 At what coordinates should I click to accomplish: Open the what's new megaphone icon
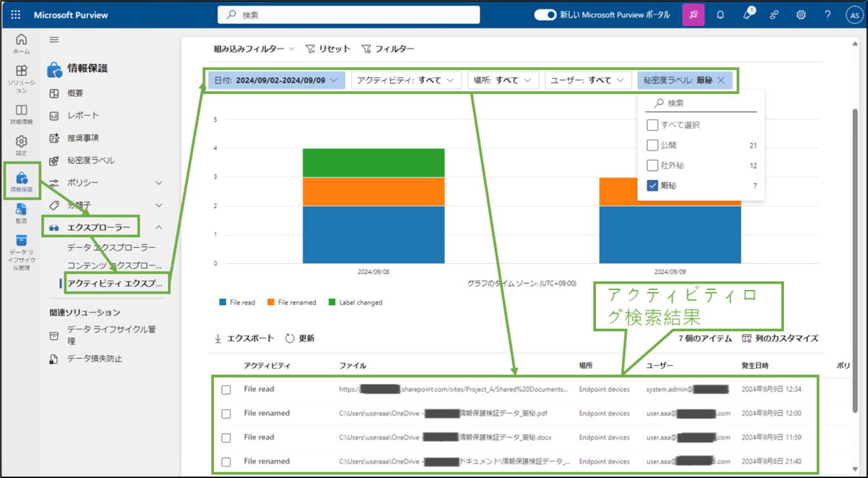pyautogui.click(x=747, y=14)
